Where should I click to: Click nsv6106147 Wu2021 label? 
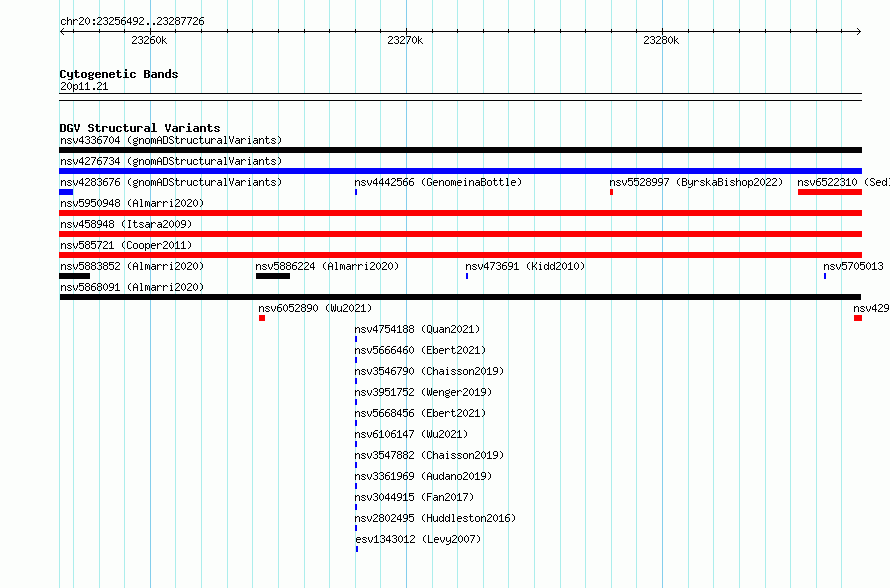(x=411, y=434)
